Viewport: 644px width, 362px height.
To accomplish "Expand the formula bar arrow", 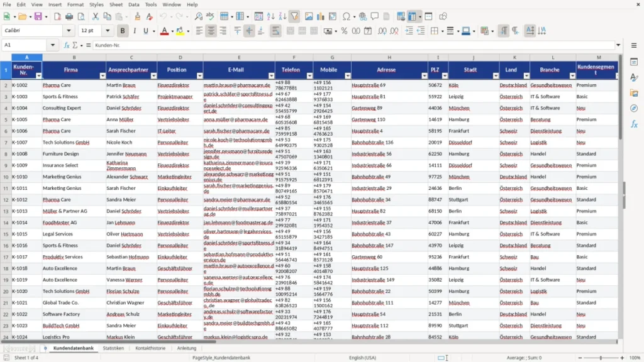I will tap(618, 45).
